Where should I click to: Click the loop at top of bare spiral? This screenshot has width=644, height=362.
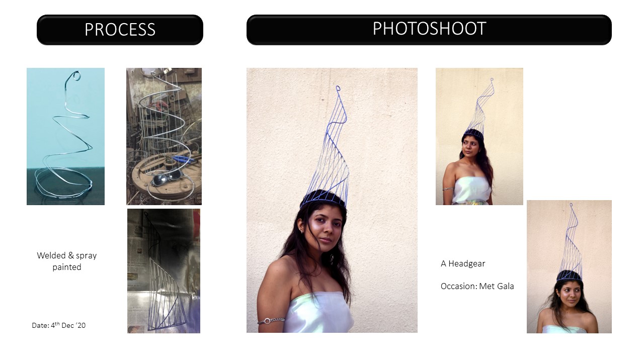point(75,76)
